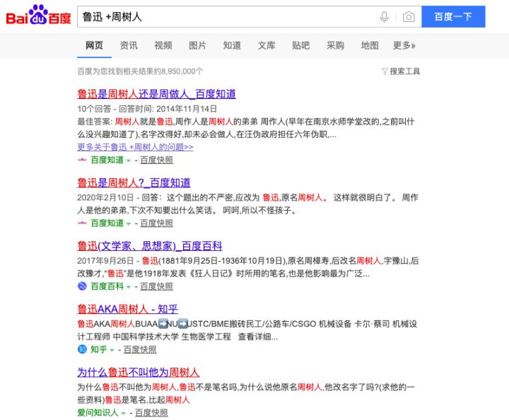Open the 地图 tab
Image resolution: width=509 pixels, height=420 pixels.
tap(370, 45)
